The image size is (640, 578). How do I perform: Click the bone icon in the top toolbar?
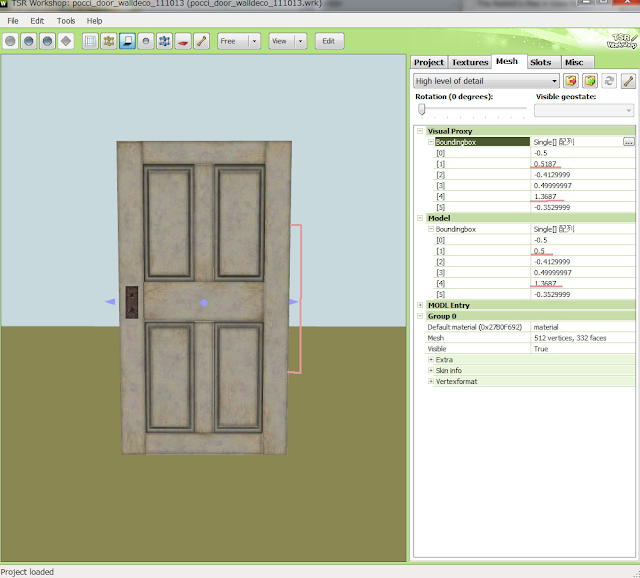(202, 41)
